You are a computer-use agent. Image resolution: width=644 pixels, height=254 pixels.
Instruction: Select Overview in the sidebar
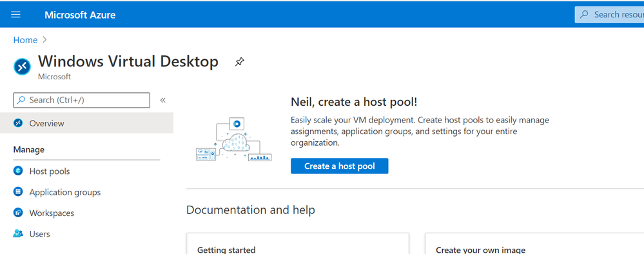[x=86, y=123]
